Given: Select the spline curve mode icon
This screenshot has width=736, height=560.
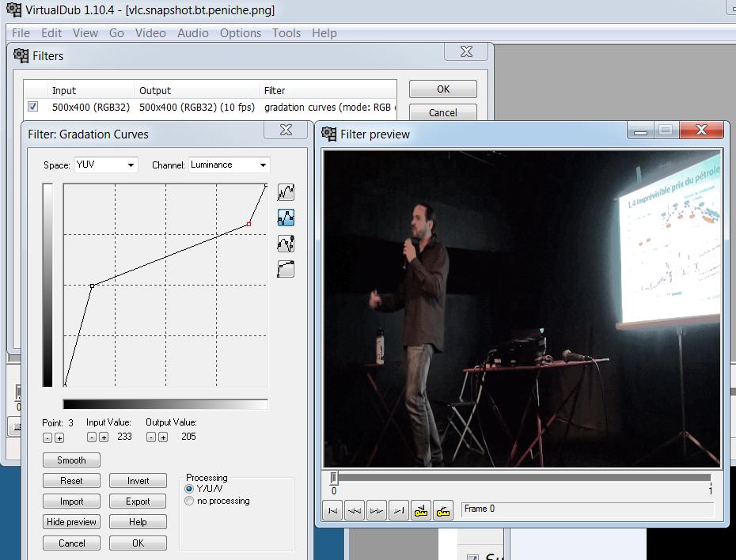Looking at the screenshot, I should point(286,244).
